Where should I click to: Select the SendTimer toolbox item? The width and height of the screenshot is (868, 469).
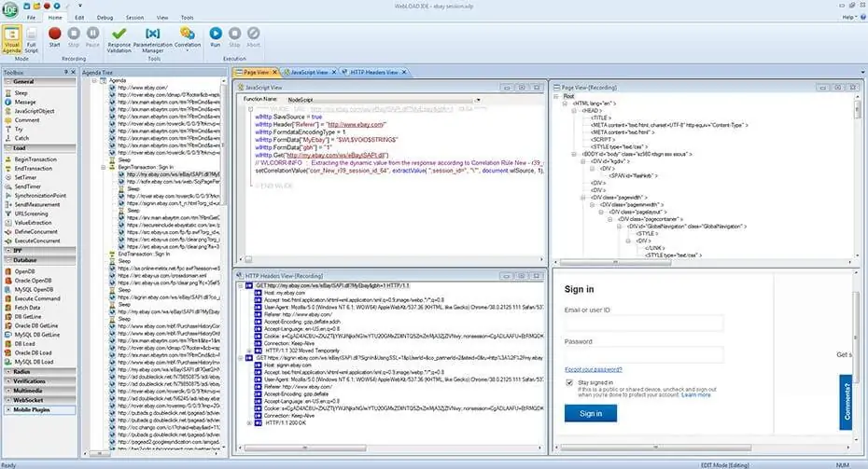coord(28,186)
